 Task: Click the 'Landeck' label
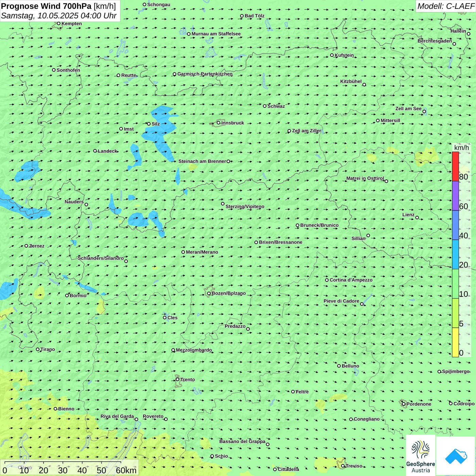tap(107, 151)
